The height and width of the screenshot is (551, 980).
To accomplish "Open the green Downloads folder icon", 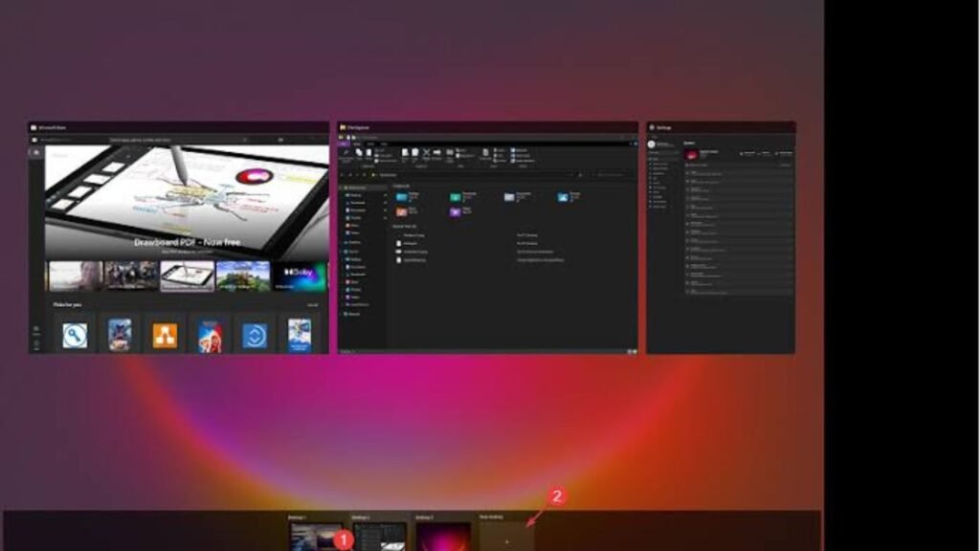I will 456,197.
